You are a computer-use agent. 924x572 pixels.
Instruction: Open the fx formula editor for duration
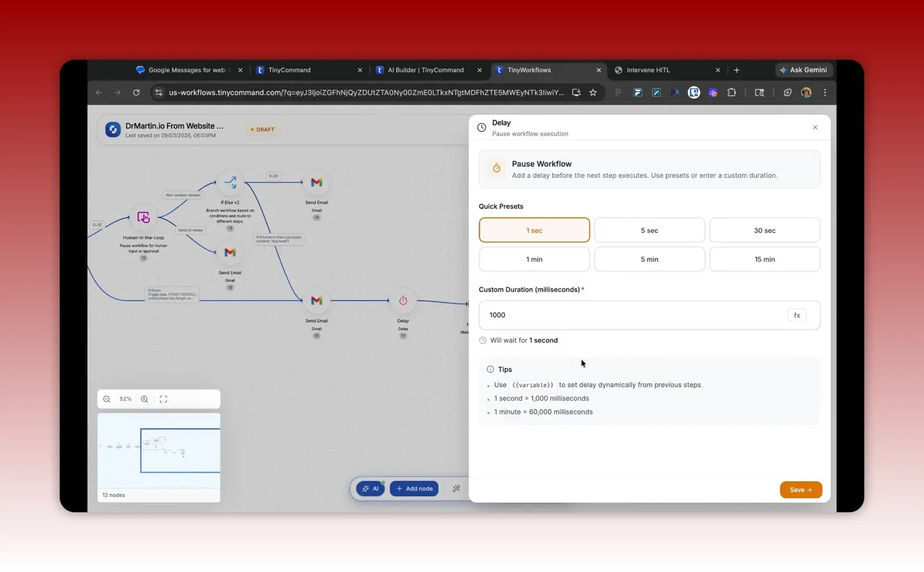[796, 315]
